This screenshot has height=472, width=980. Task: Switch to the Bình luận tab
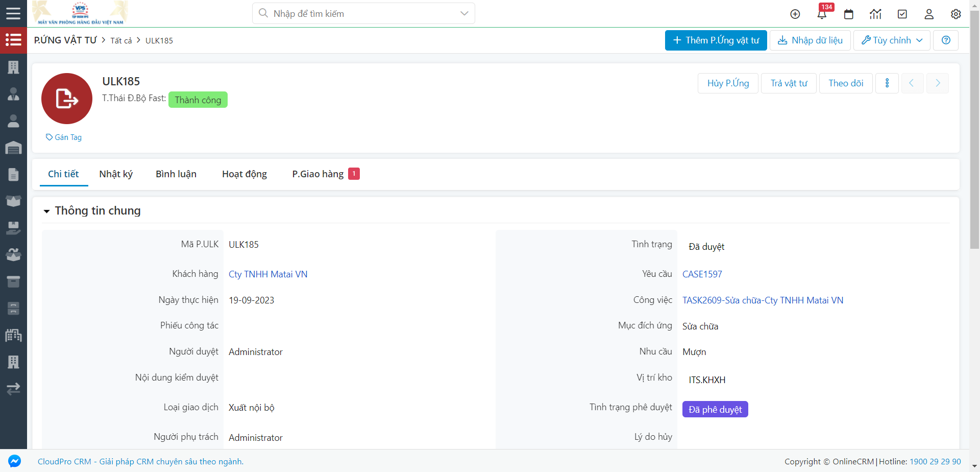coord(176,174)
